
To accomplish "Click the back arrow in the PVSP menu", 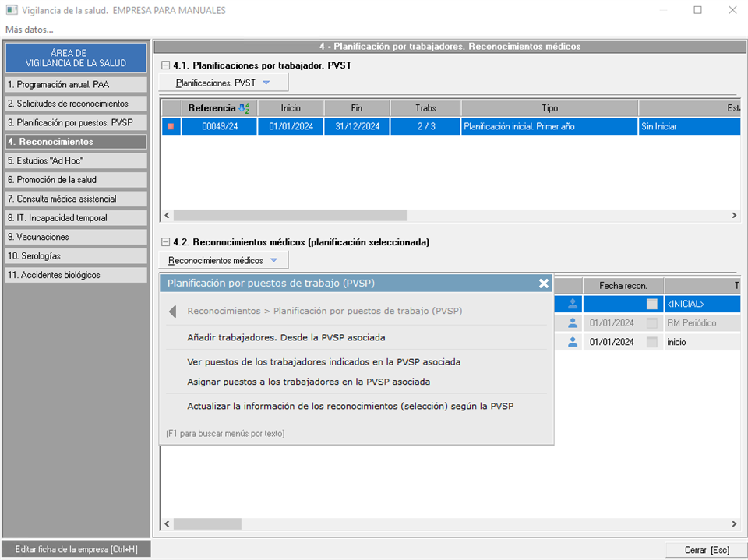I will point(173,312).
